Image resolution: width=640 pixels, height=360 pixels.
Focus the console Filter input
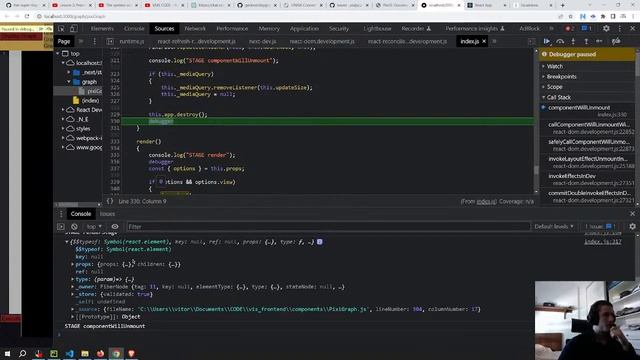pos(328,227)
